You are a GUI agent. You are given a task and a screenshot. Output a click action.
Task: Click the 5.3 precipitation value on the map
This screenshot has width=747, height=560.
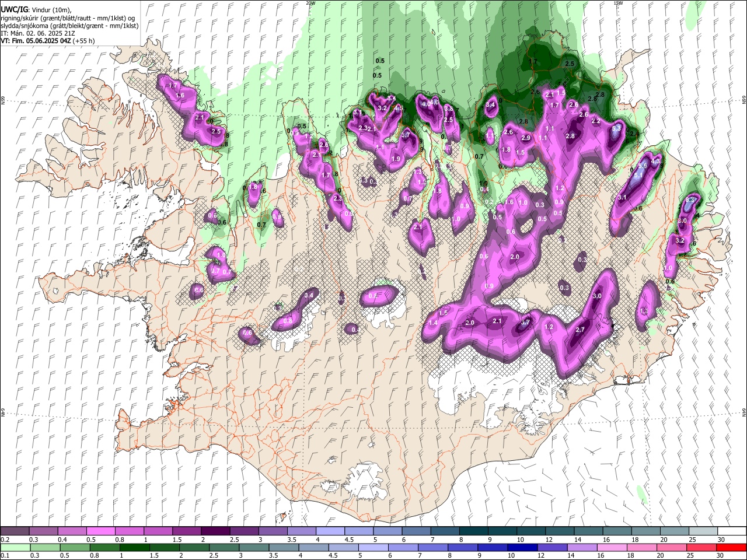(617, 128)
